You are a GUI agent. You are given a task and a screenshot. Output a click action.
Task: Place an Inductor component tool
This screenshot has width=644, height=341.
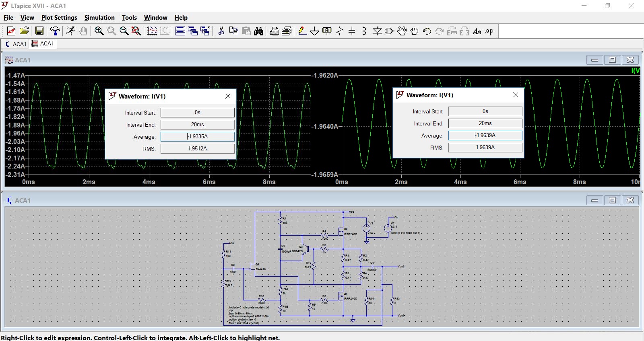click(364, 31)
